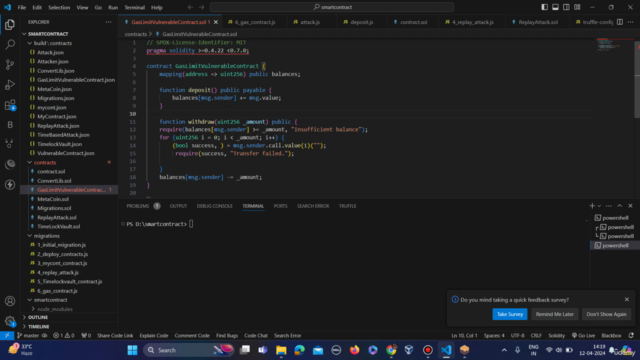Click Find Bugs in status bar

[x=227, y=336]
